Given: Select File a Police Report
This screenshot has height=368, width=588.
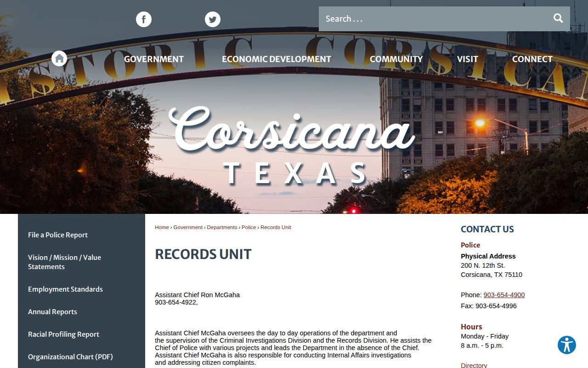Looking at the screenshot, I should (58, 235).
